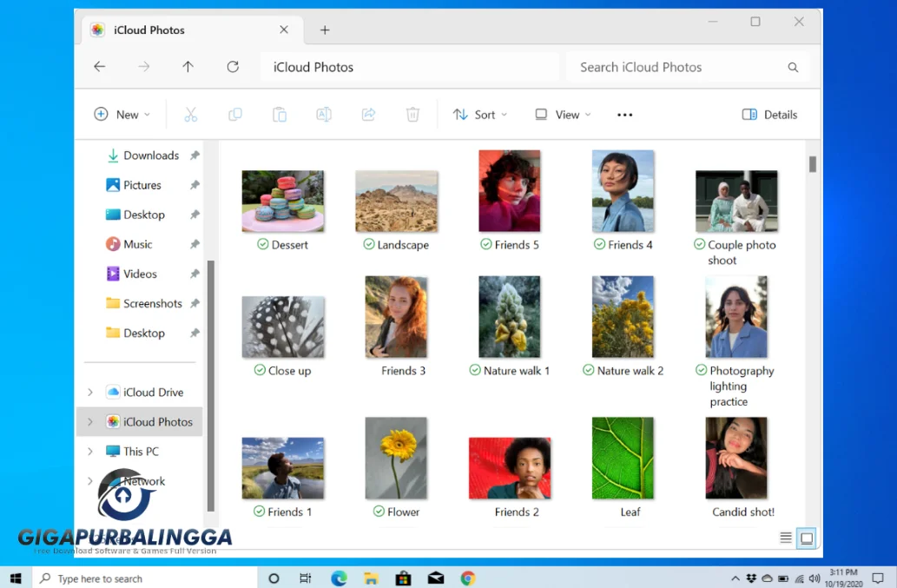Open the three-dots more options menu

[x=624, y=115]
